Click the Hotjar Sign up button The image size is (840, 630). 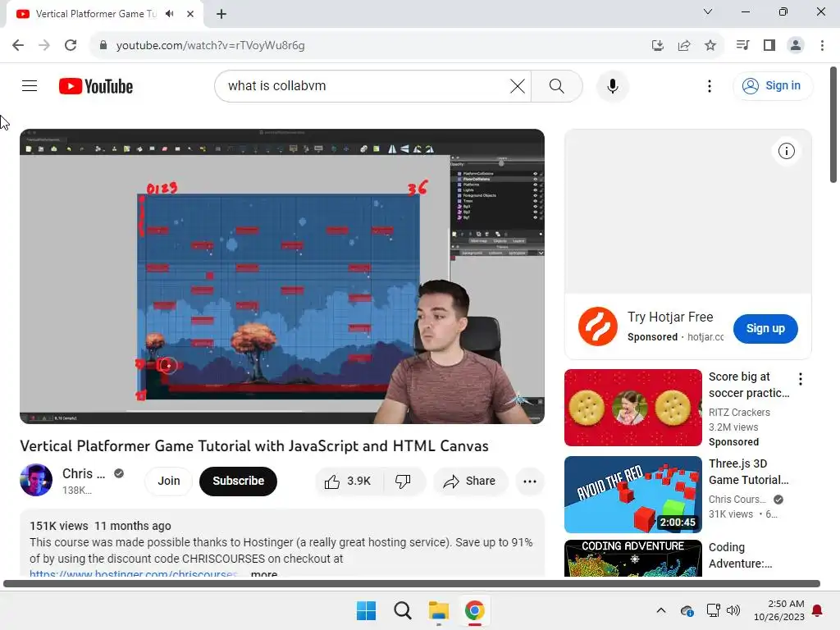pyautogui.click(x=765, y=328)
